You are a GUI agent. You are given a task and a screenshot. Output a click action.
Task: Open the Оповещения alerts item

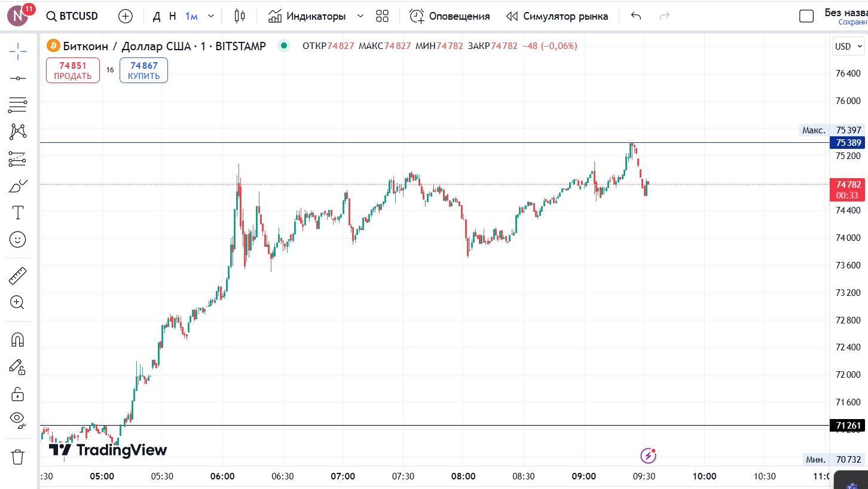[450, 16]
